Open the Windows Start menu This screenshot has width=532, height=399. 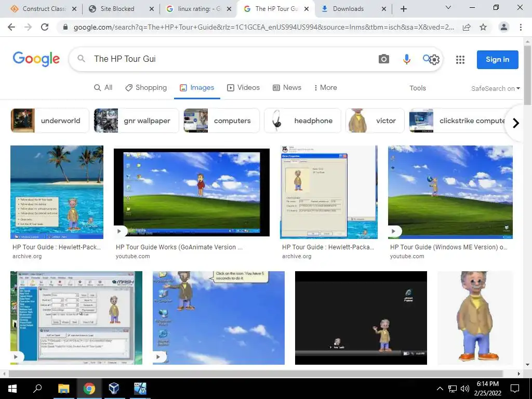click(x=12, y=389)
